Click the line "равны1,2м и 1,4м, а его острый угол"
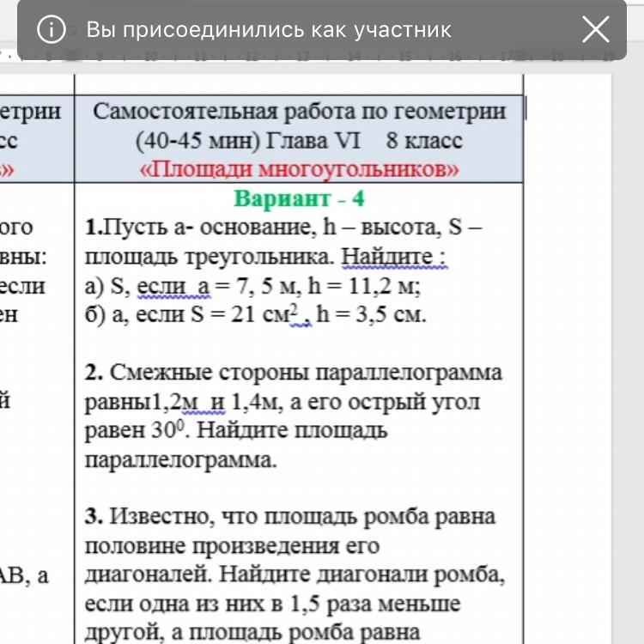Image resolution: width=644 pixels, height=644 pixels. [x=283, y=402]
